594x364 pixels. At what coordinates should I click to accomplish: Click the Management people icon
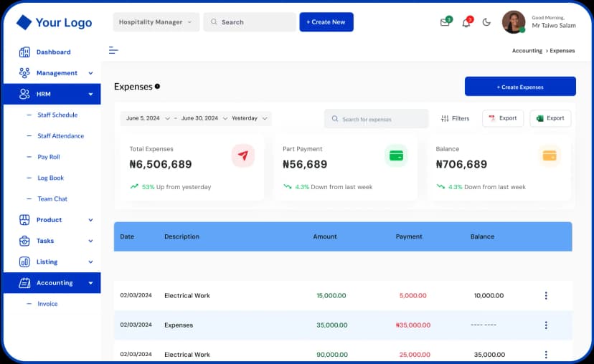coord(24,72)
